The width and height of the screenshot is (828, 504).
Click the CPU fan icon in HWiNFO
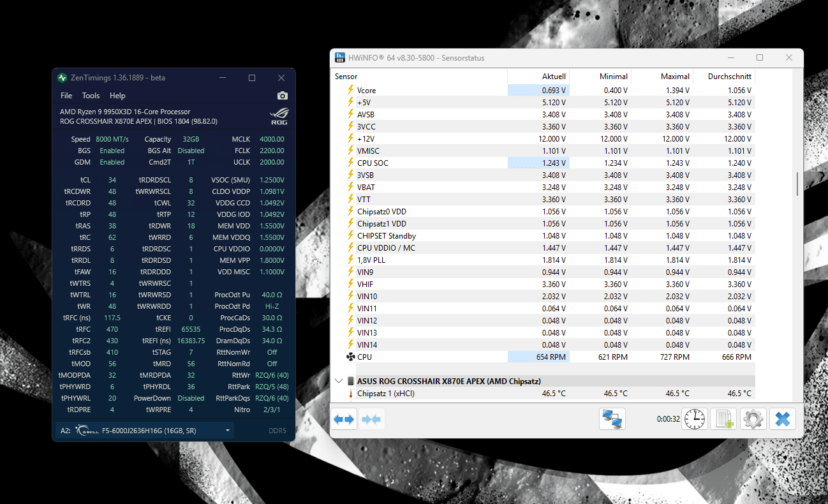[350, 357]
